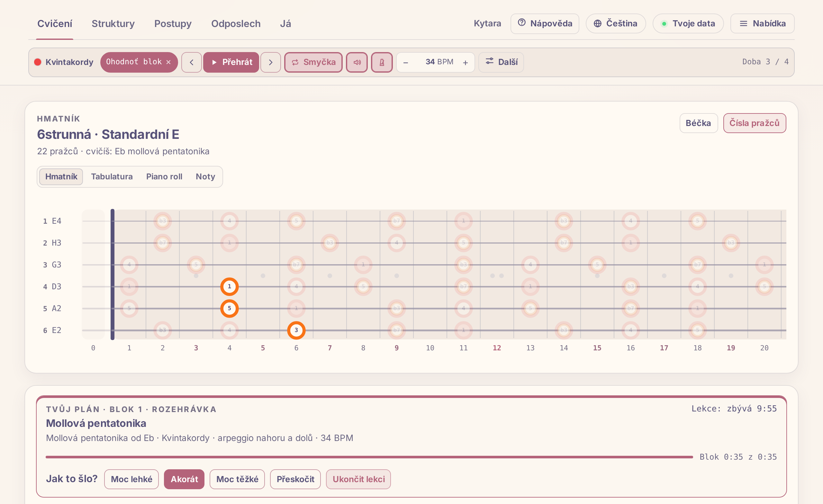Switch to Piano roll view
Screen dimensions: 823x504
click(x=164, y=177)
